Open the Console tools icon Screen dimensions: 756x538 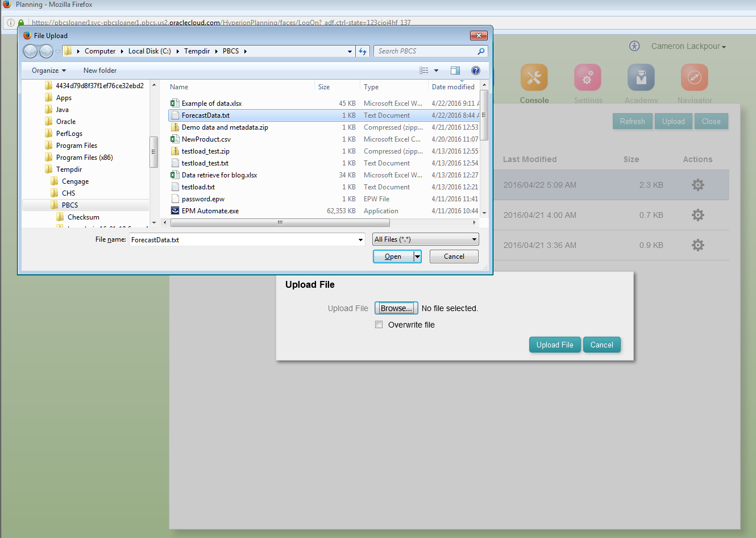[x=534, y=77]
